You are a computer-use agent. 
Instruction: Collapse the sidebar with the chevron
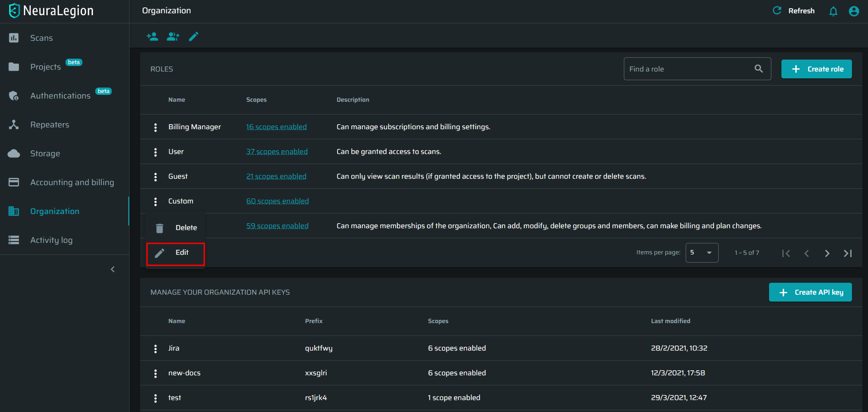(113, 269)
